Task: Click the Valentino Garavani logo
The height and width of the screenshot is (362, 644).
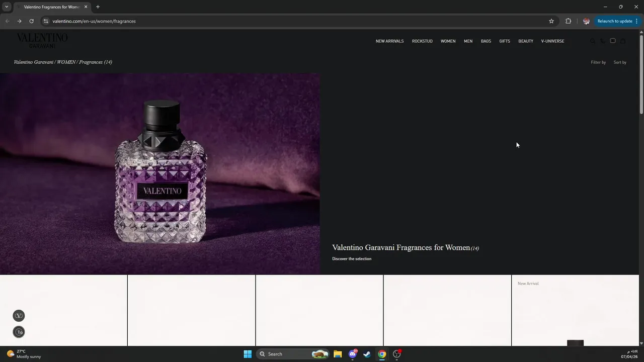Action: 42,41
